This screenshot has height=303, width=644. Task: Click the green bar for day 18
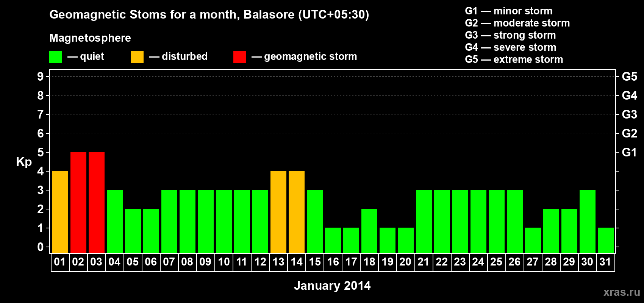pyautogui.click(x=369, y=231)
